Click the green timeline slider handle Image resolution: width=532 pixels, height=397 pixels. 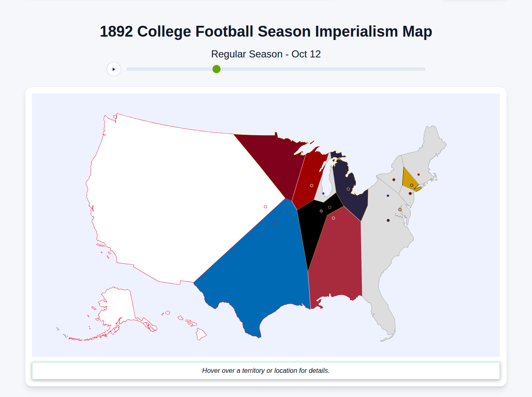point(216,69)
